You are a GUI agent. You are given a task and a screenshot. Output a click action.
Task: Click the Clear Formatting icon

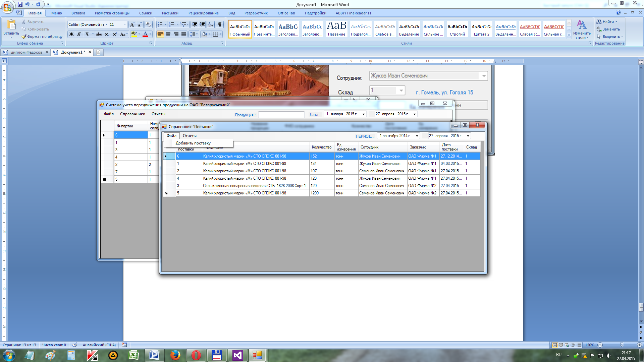(149, 24)
